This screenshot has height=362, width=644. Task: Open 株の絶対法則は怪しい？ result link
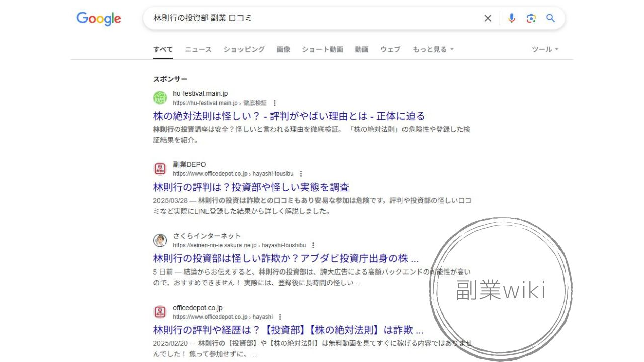pos(289,116)
